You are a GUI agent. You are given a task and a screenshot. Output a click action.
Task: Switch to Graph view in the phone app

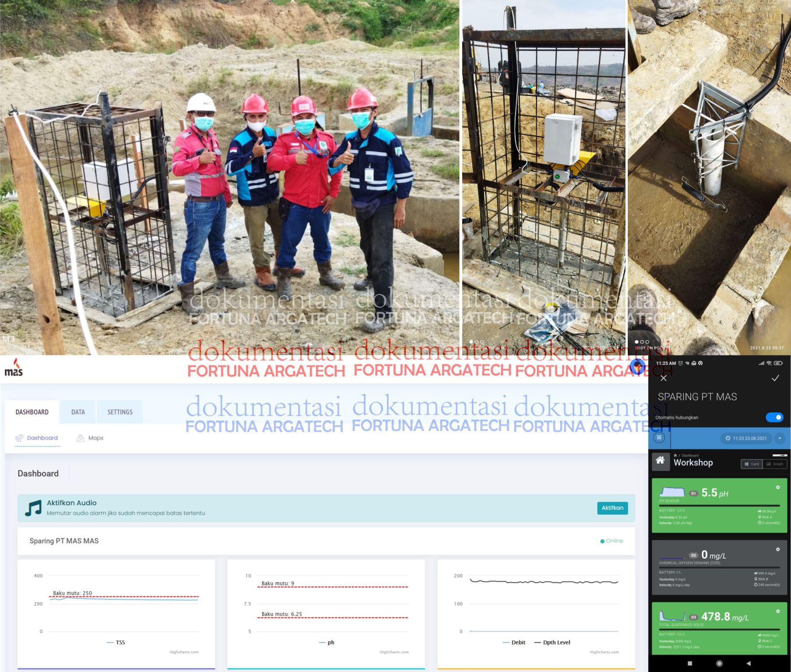(774, 464)
